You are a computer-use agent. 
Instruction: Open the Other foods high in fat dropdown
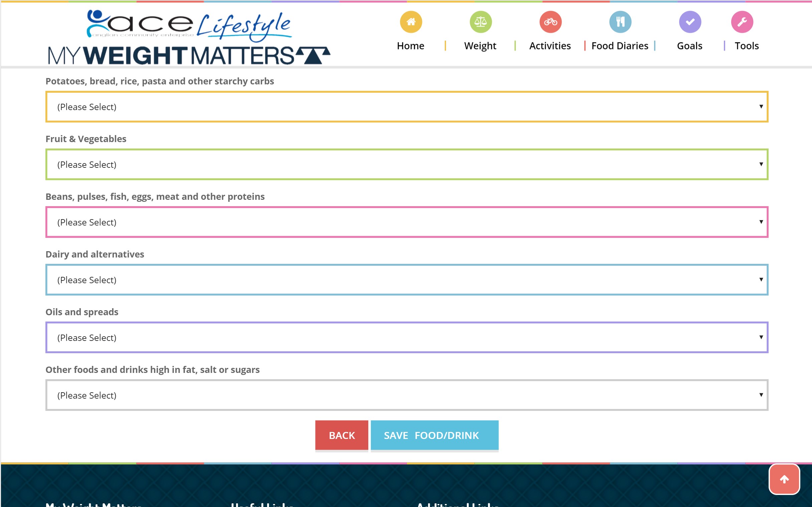tap(407, 395)
